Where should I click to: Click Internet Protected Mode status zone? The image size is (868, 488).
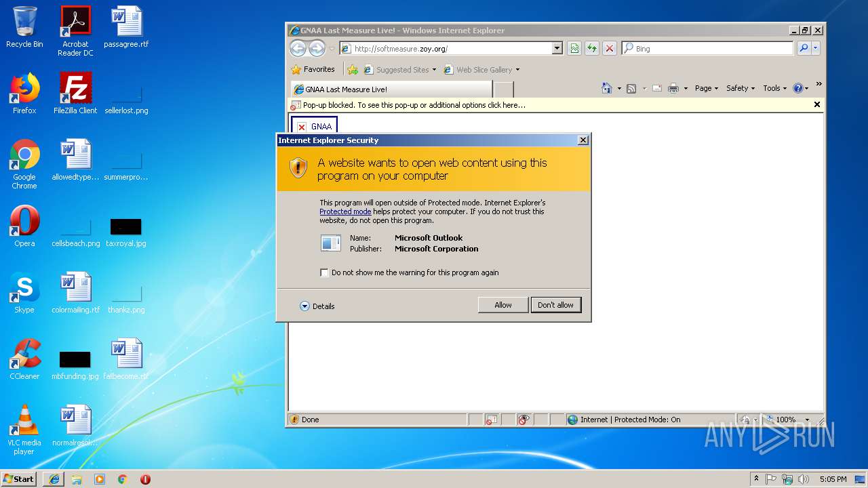coord(650,420)
